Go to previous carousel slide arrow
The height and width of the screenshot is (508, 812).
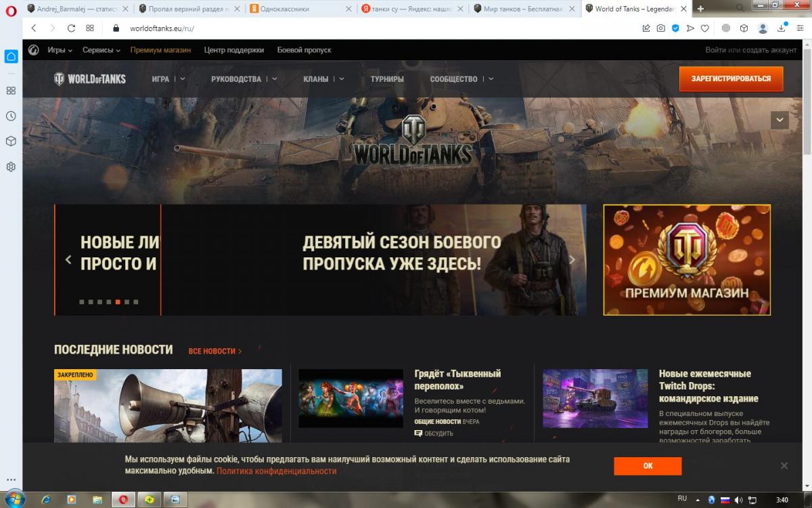[x=68, y=259]
